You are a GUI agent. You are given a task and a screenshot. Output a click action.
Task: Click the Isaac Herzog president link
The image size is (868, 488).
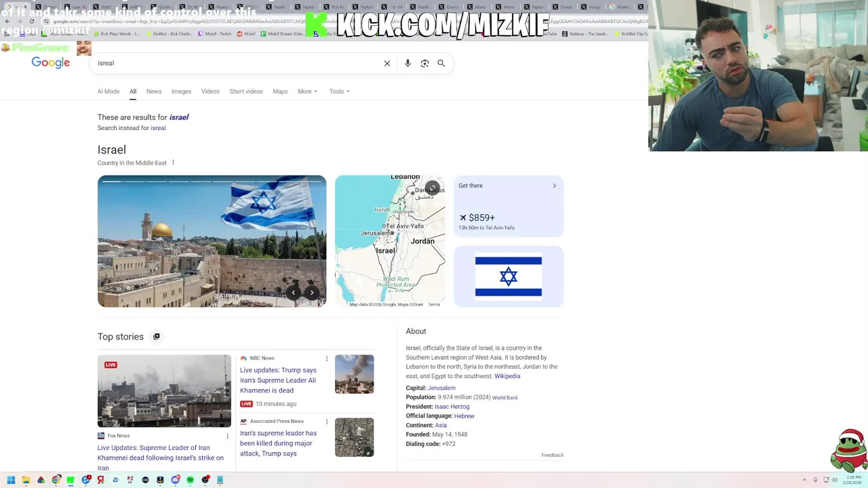coord(452,407)
